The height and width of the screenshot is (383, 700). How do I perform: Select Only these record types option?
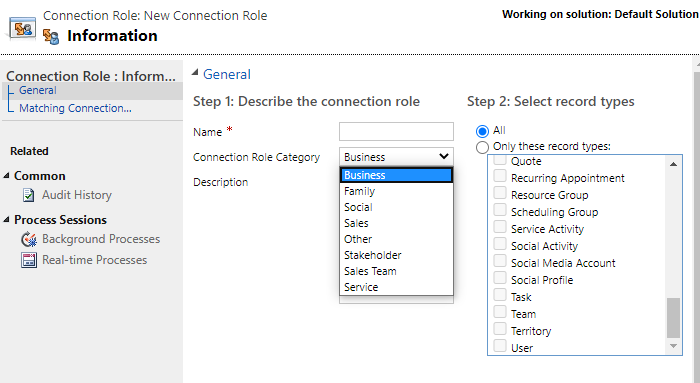coord(482,147)
